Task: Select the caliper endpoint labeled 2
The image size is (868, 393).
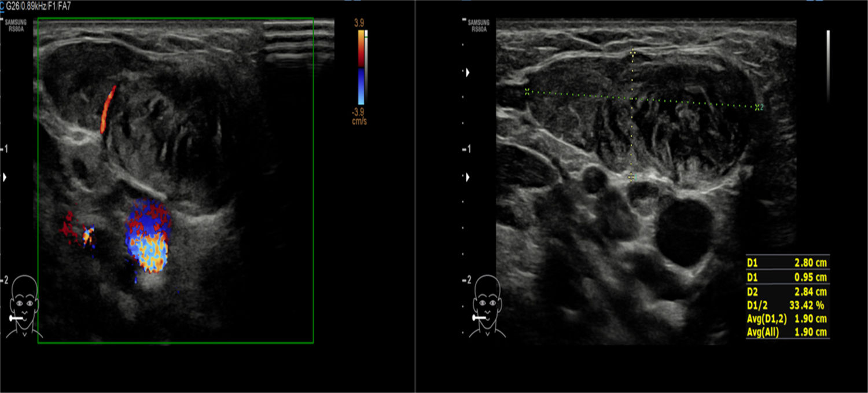Action: (x=757, y=107)
